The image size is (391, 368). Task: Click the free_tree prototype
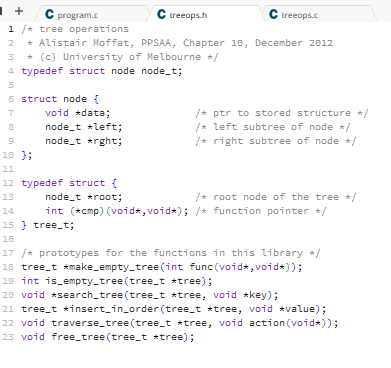point(108,337)
